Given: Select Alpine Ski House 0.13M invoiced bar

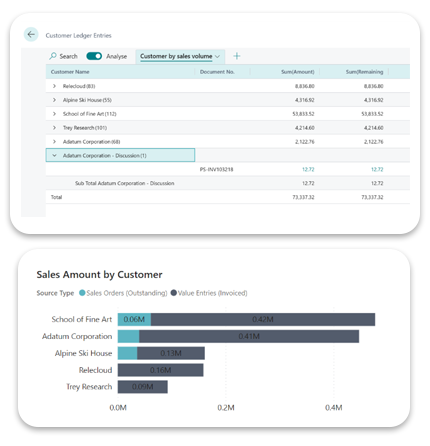Looking at the screenshot, I should point(171,353).
